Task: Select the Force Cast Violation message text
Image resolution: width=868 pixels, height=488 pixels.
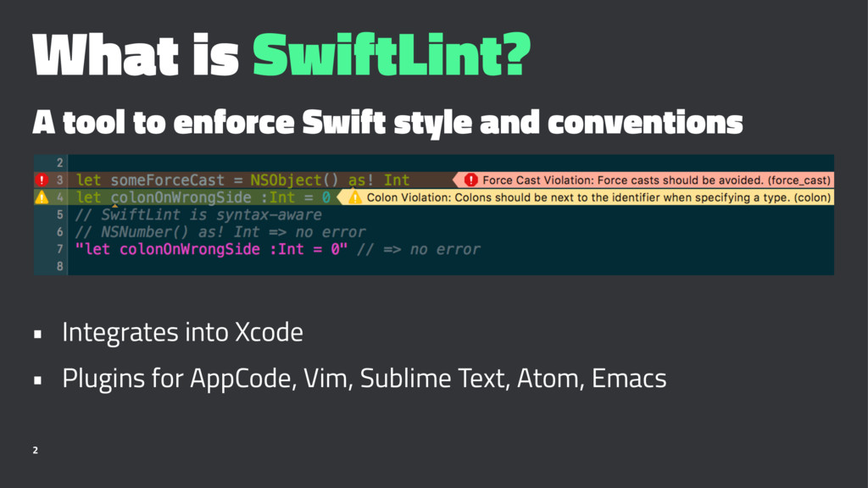Action: [656, 180]
